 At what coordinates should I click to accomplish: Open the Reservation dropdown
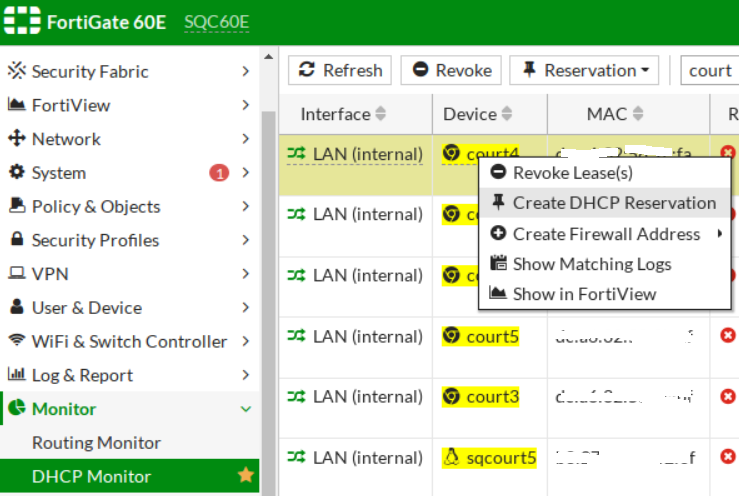coord(584,70)
